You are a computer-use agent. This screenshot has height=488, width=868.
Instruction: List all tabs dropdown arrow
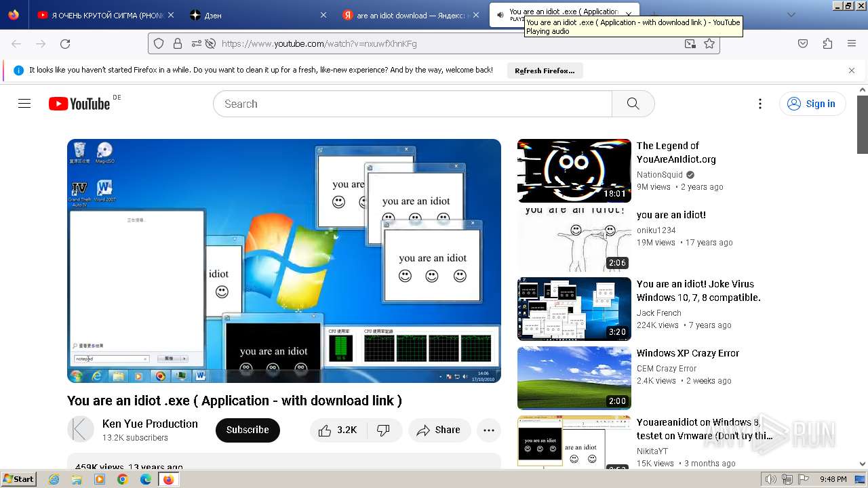[x=791, y=15]
